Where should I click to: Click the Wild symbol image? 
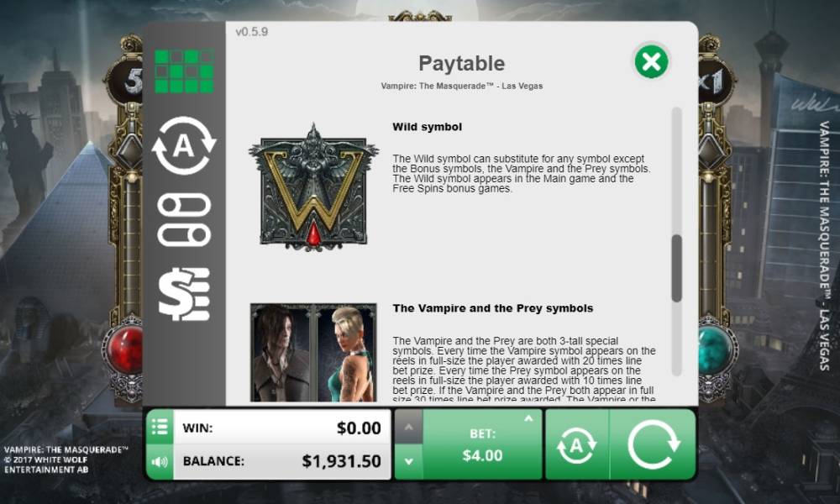[x=313, y=187]
